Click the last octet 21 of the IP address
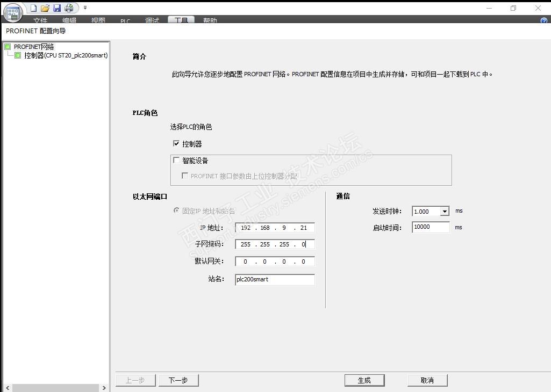This screenshot has height=392, width=551. point(304,228)
